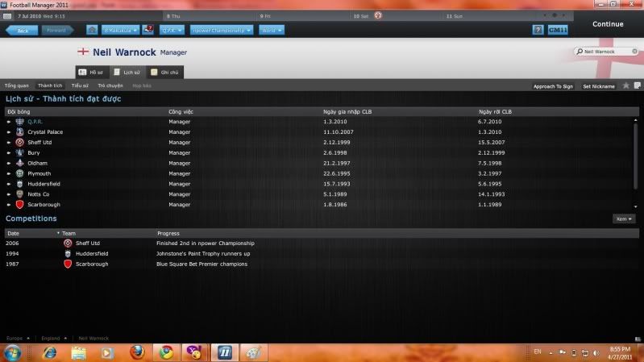
Task: Click the Huddersfield badge in history list
Action: (19, 184)
